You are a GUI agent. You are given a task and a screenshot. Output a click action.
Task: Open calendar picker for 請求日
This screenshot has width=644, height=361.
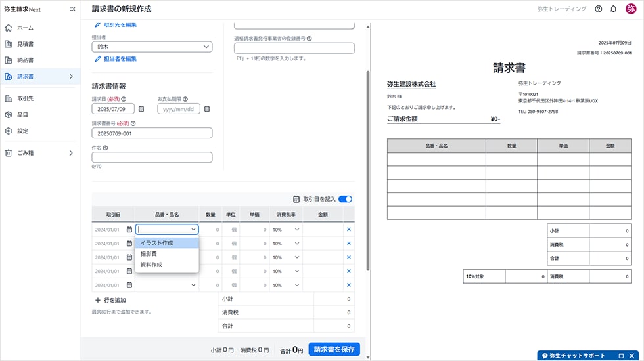point(141,109)
